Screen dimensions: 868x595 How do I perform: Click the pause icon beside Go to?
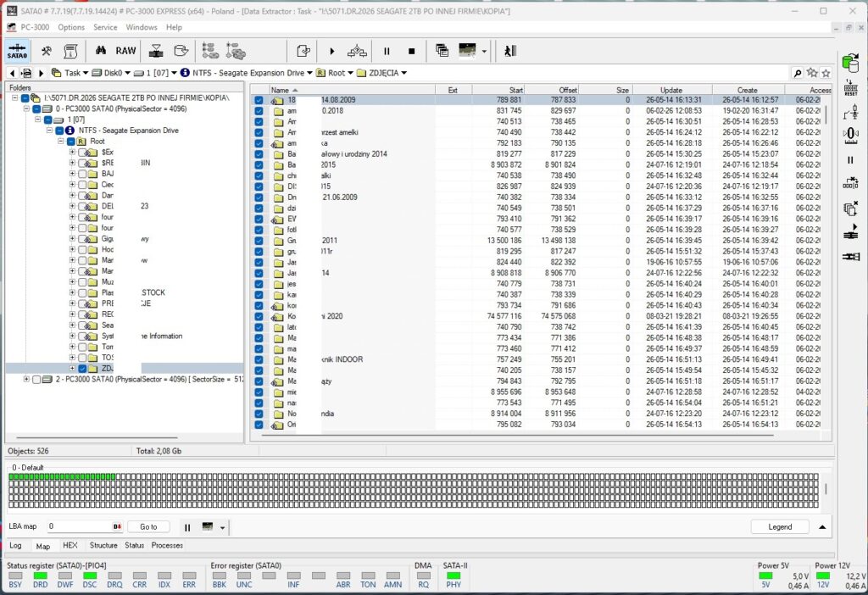click(x=187, y=527)
